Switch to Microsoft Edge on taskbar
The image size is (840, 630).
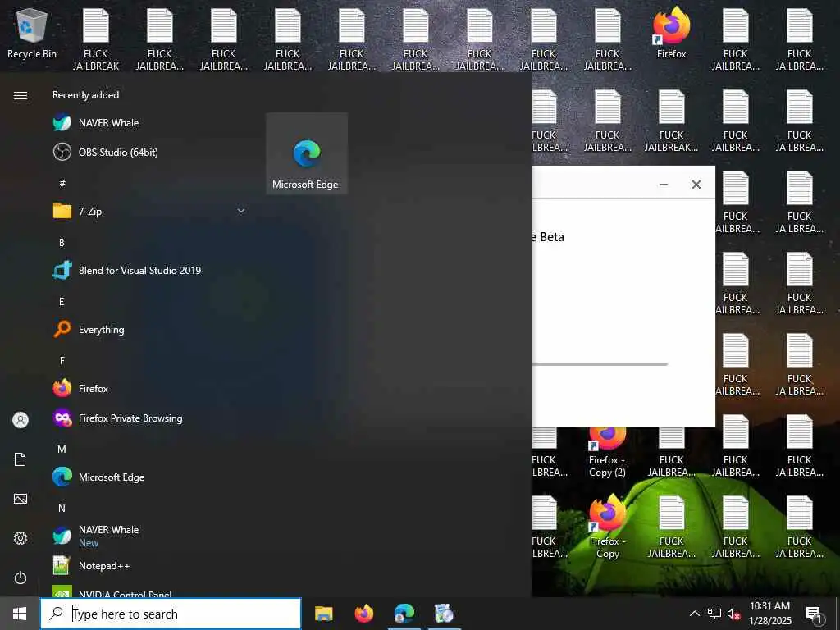coord(404,614)
